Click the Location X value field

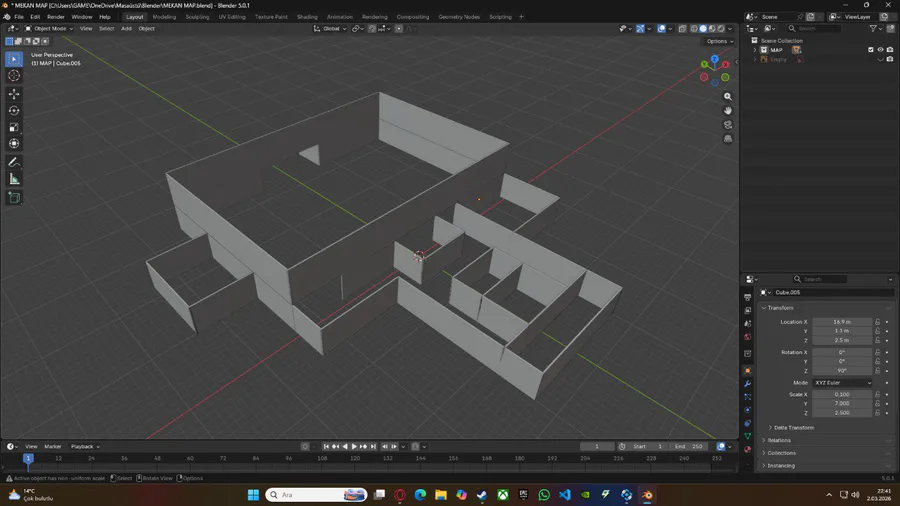click(x=842, y=322)
